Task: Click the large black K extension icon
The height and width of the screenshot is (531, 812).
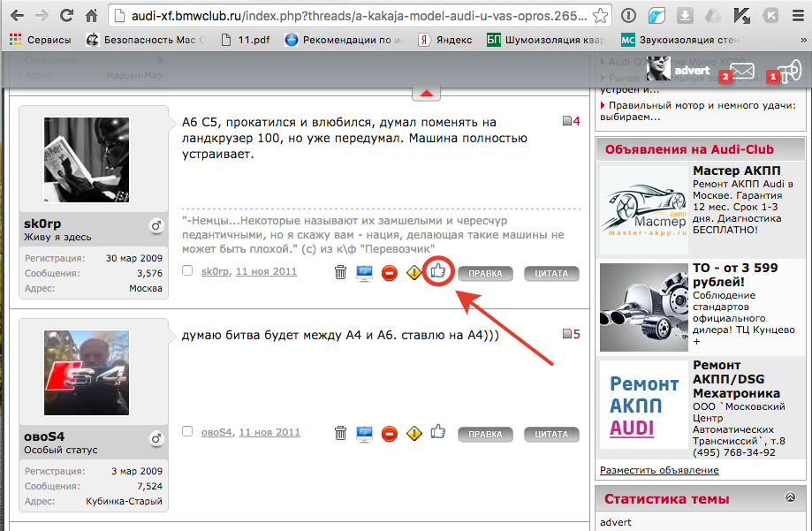Action: tap(741, 16)
